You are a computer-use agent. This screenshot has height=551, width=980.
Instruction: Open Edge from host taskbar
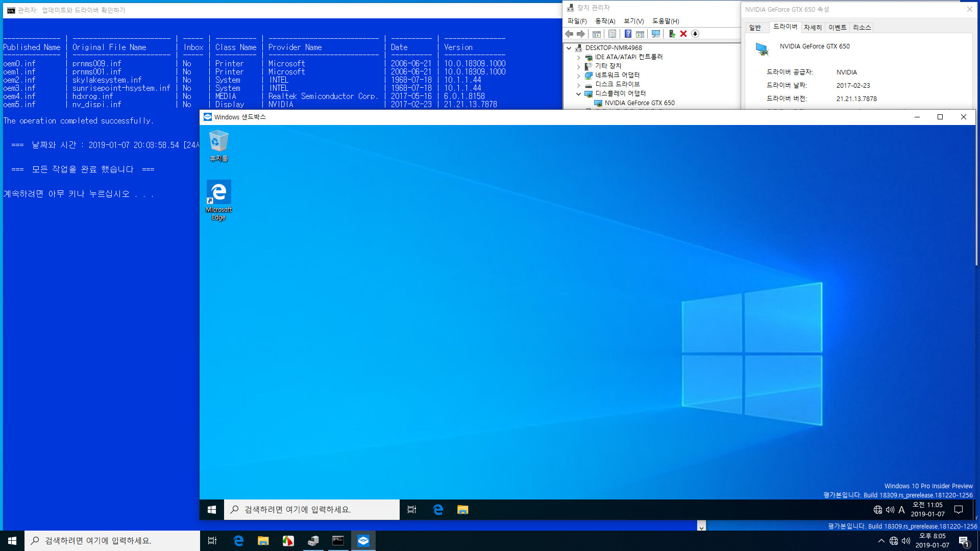point(238,541)
